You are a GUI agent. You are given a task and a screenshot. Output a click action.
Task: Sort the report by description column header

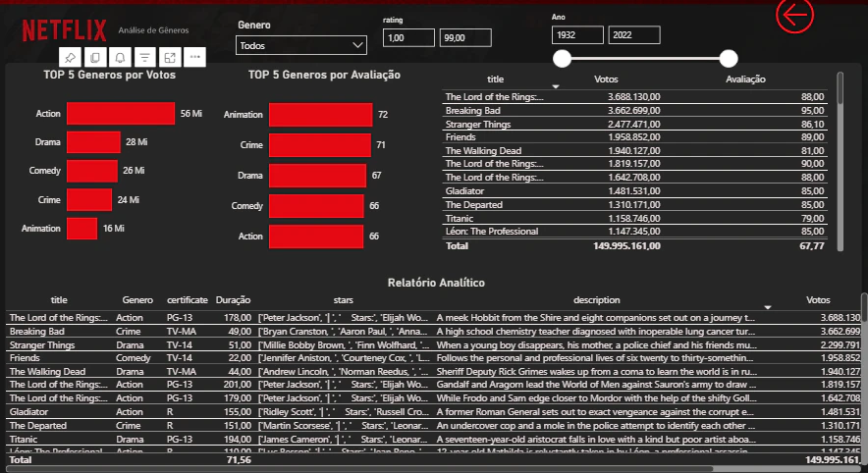coord(597,300)
